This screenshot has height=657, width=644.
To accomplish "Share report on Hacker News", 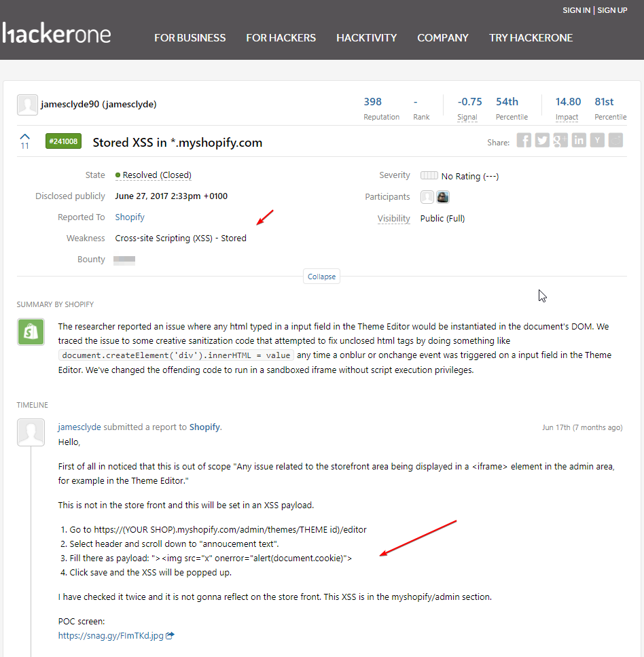I will 598,141.
